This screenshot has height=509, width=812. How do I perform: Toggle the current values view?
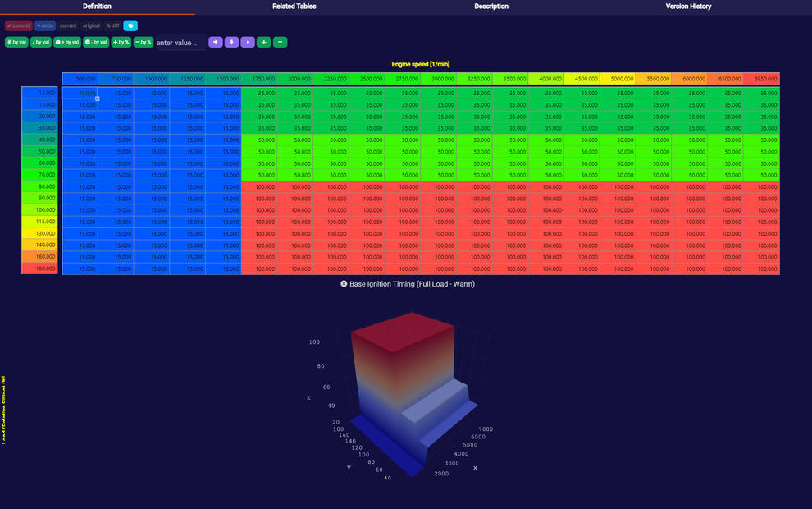click(68, 25)
